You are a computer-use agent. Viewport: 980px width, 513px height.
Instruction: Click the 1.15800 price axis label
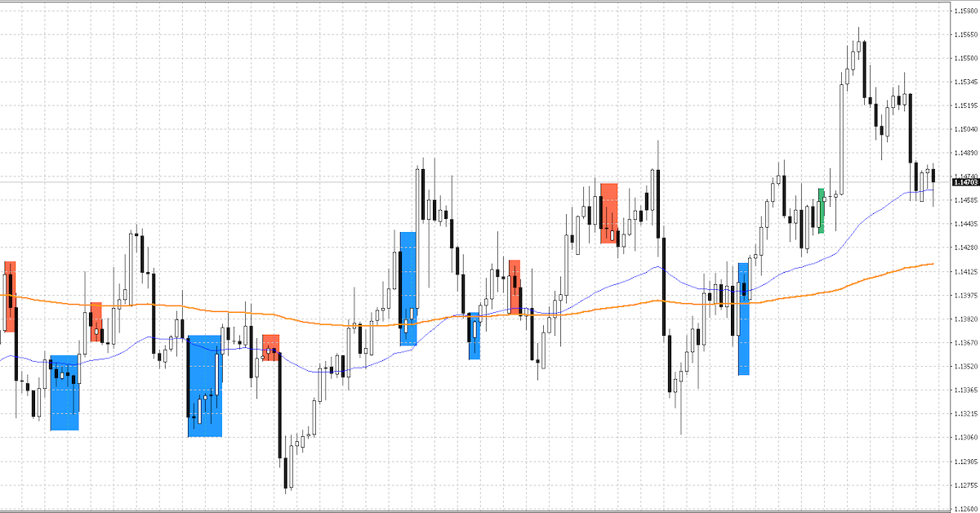[965, 11]
